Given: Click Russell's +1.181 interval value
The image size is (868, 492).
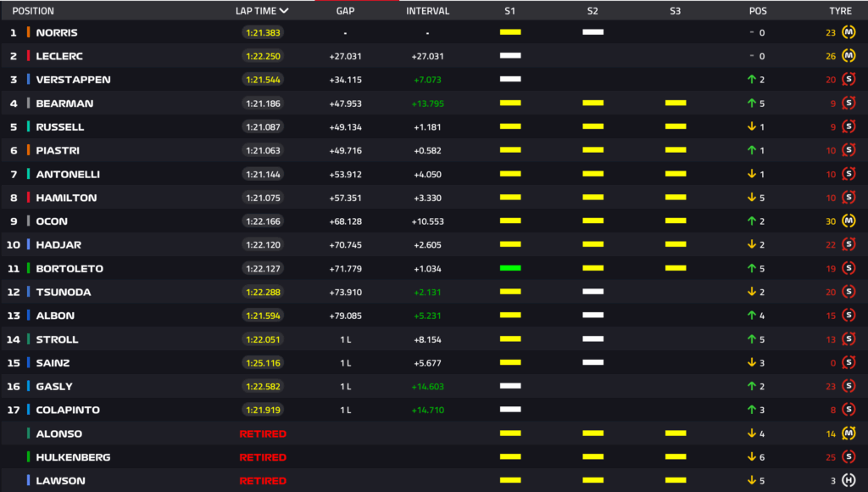Looking at the screenshot, I should point(428,127).
